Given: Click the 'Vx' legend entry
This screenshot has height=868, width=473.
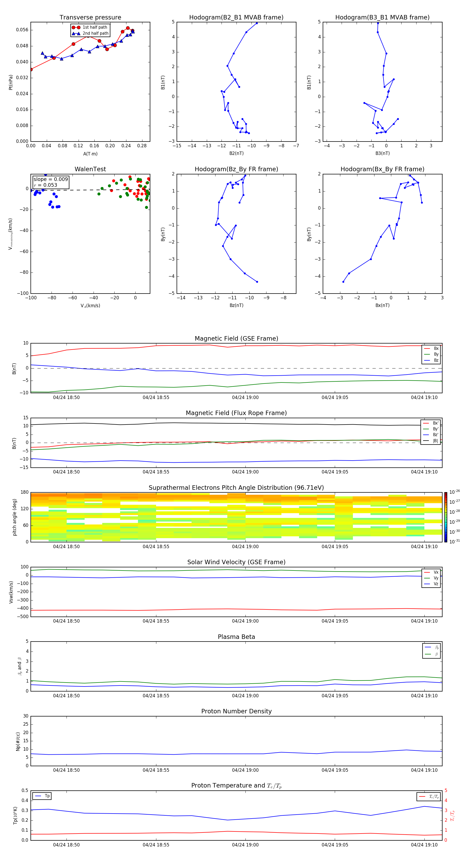Looking at the screenshot, I should pos(431,572).
